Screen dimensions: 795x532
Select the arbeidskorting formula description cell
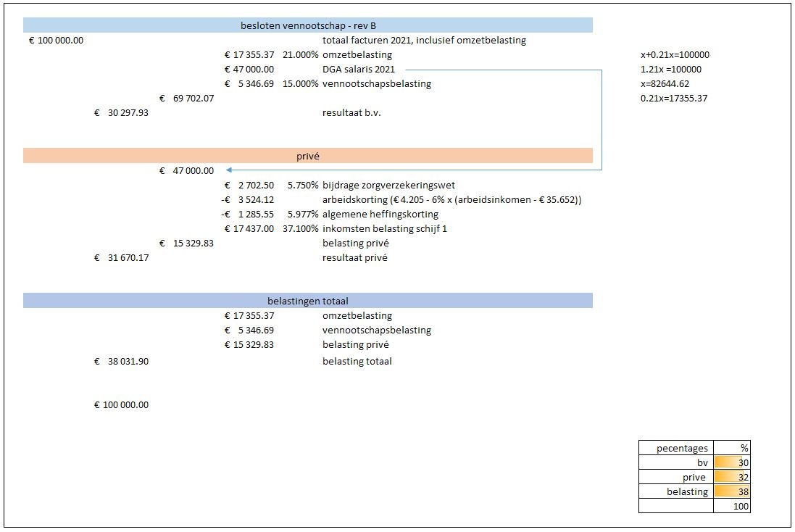[452, 199]
